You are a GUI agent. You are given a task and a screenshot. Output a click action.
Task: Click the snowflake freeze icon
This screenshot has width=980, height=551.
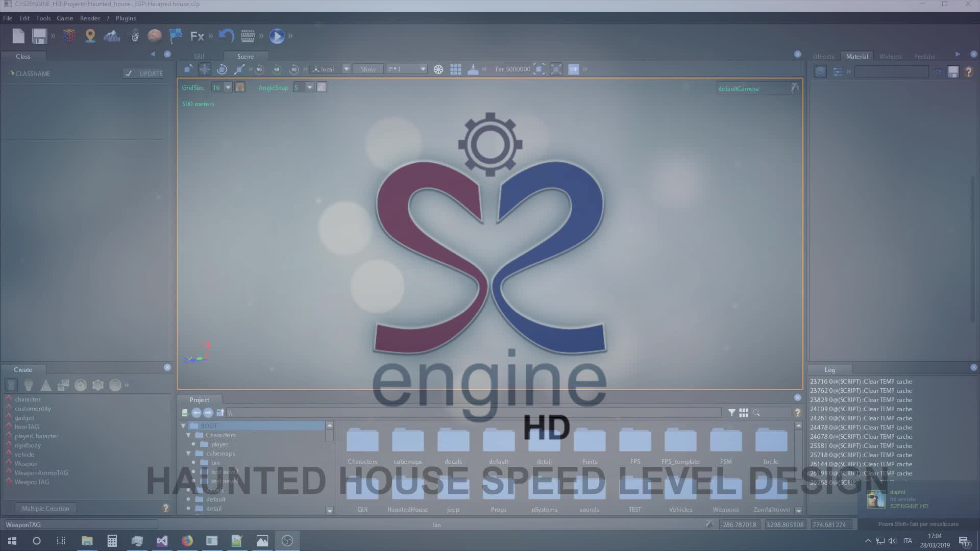point(438,69)
